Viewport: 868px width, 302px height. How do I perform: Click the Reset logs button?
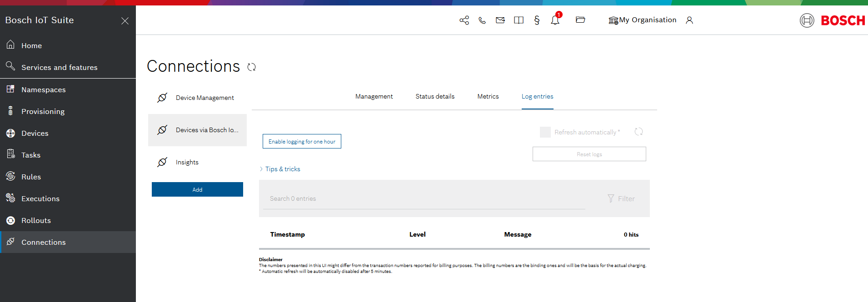(589, 154)
